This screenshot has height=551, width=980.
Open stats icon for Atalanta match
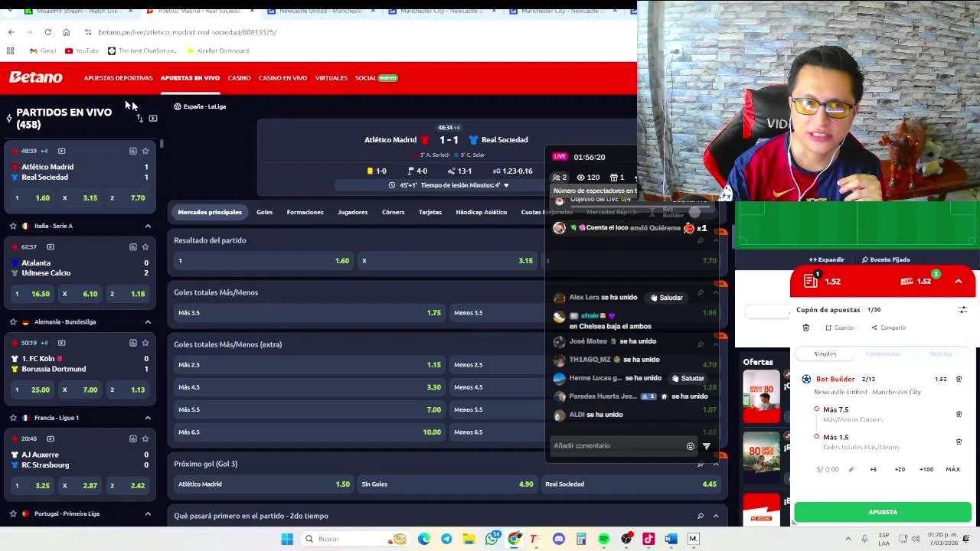[x=132, y=246]
